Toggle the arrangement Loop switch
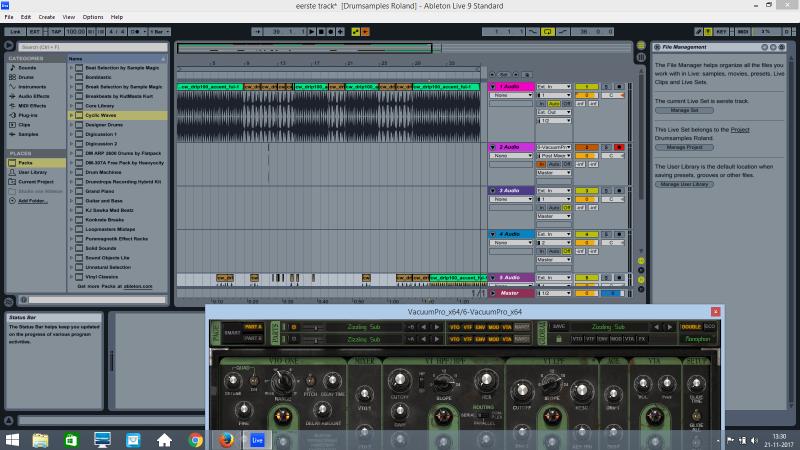This screenshot has width=800, height=450. pyautogui.click(x=547, y=32)
